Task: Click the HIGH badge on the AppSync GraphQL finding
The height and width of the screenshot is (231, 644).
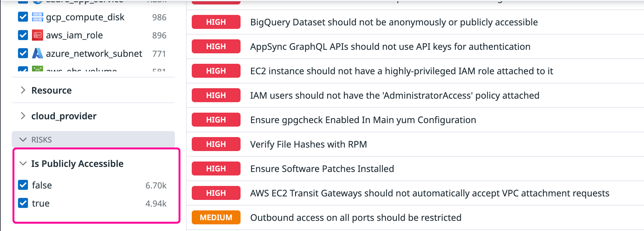Action: 216,46
